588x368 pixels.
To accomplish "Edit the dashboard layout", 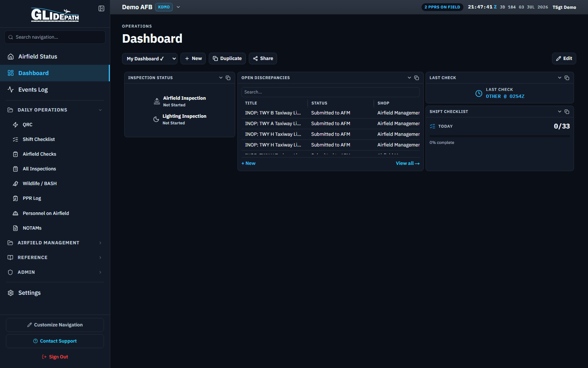I will (x=564, y=59).
